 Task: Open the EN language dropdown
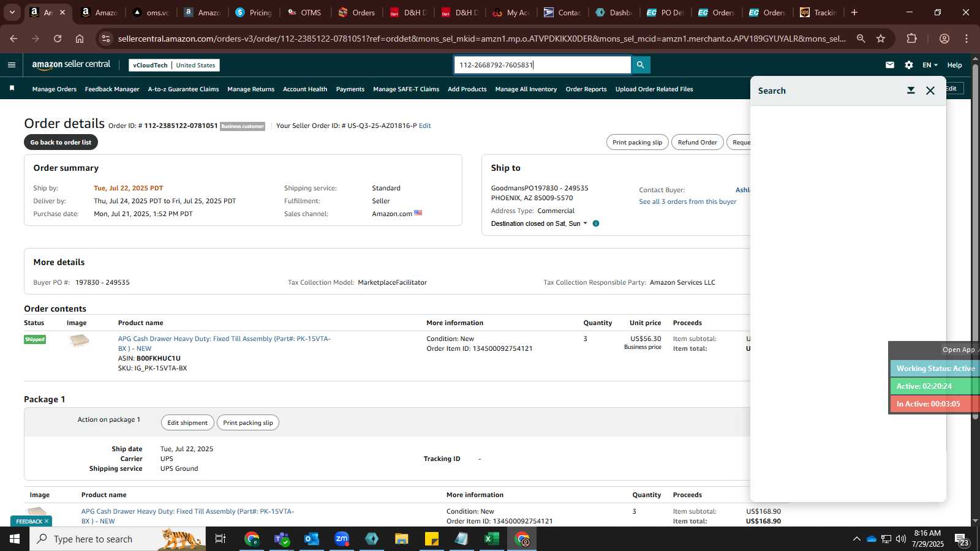point(930,65)
